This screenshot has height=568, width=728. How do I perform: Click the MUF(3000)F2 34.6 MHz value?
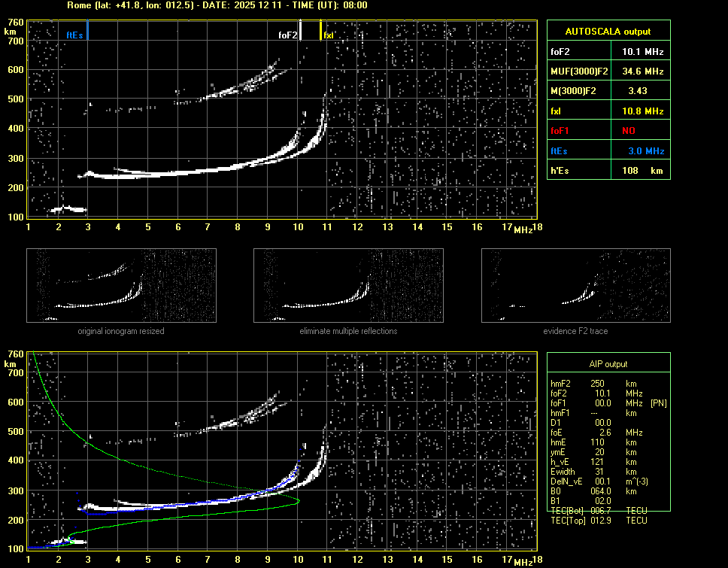642,71
